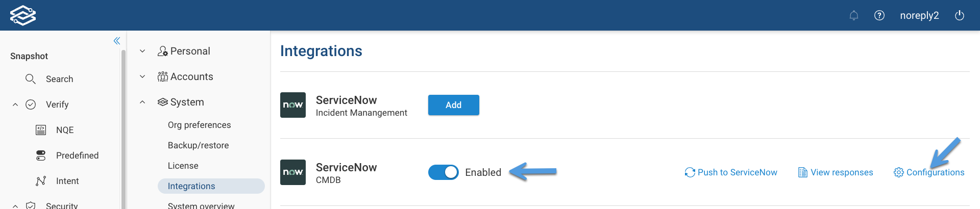Click the Intent sidebar icon
The width and height of the screenshot is (980, 209).
point(41,181)
